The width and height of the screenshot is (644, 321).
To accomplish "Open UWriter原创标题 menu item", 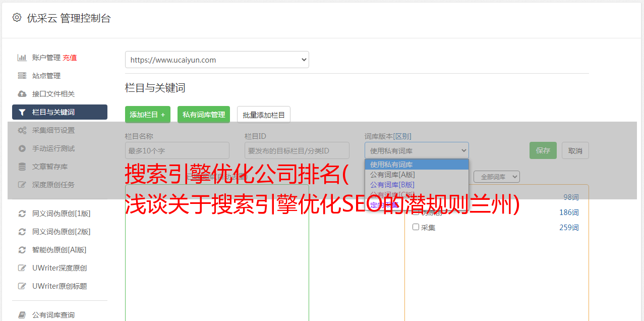I will (60, 286).
